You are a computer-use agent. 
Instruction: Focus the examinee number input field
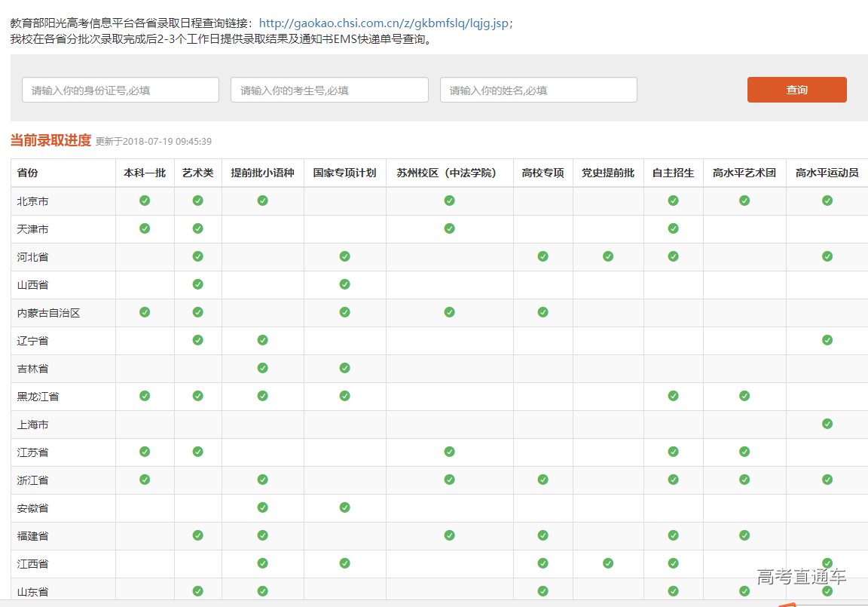pyautogui.click(x=329, y=90)
